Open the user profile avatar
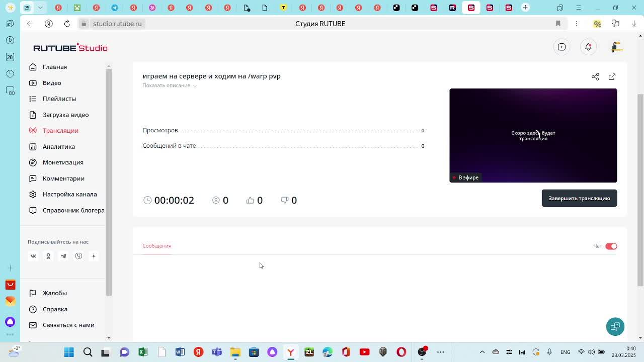 point(616,47)
